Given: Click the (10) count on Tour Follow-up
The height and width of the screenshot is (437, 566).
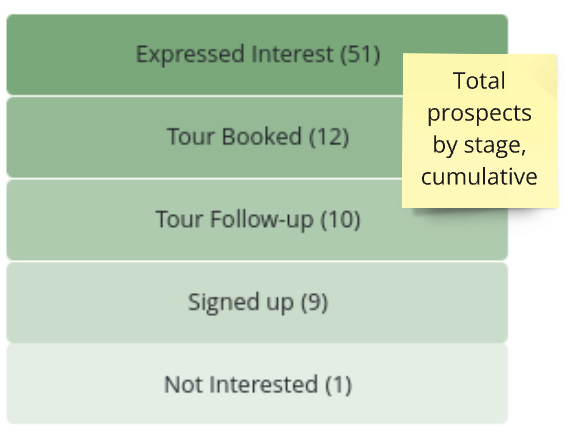Looking at the screenshot, I should tap(340, 219).
